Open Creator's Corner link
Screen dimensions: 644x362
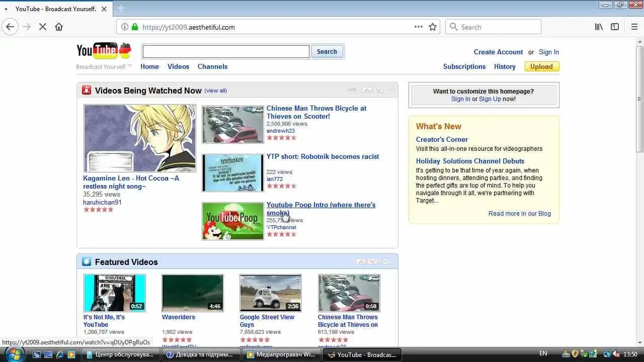pyautogui.click(x=442, y=139)
